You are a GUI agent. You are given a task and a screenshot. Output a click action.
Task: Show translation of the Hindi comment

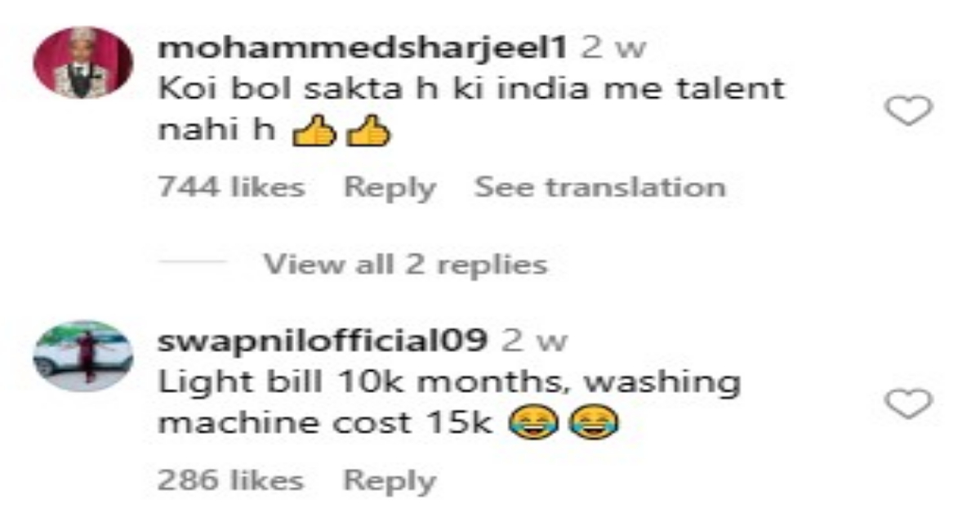coord(600,187)
